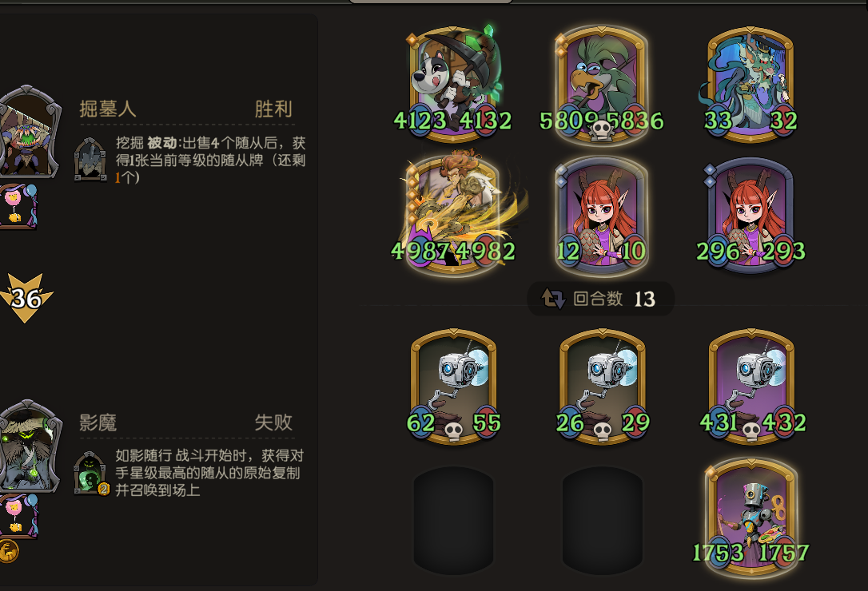
Task: Click the 掘墓人 hero portrait
Action: pos(28,132)
